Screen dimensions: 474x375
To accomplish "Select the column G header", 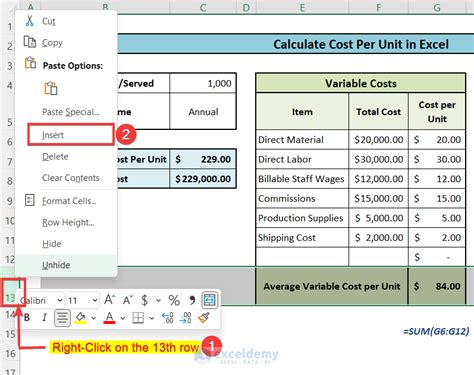I will tap(437, 7).
